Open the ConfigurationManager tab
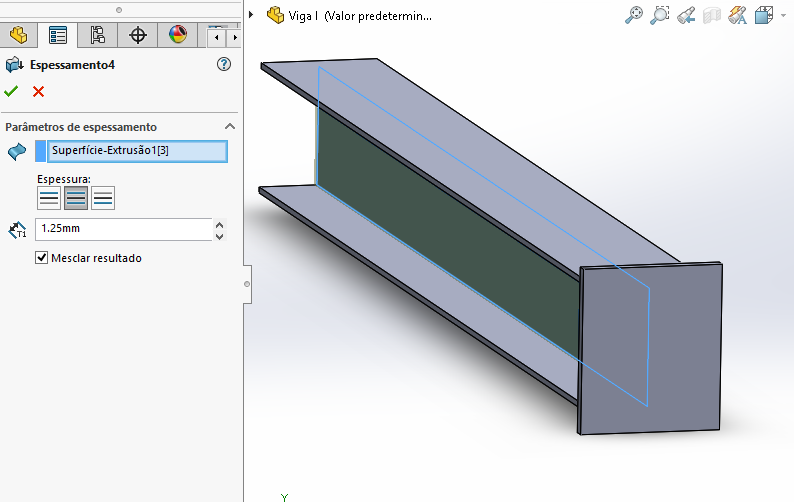 98,35
